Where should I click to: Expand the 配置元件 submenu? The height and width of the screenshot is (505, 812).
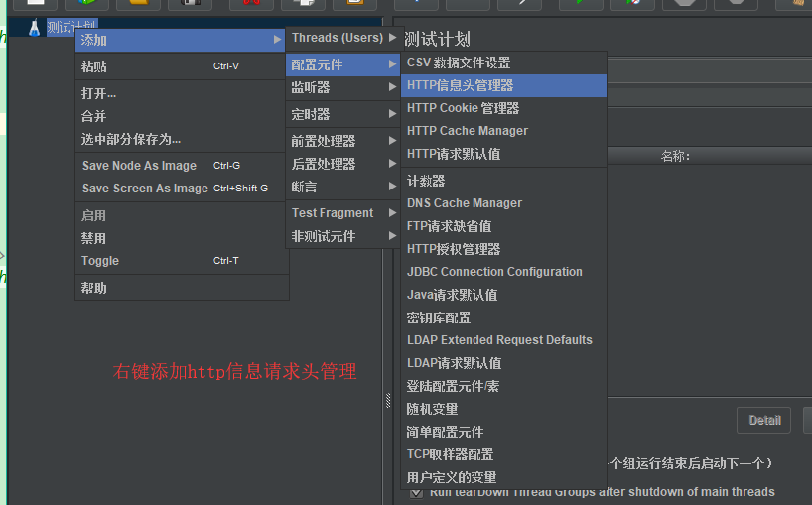(x=342, y=64)
